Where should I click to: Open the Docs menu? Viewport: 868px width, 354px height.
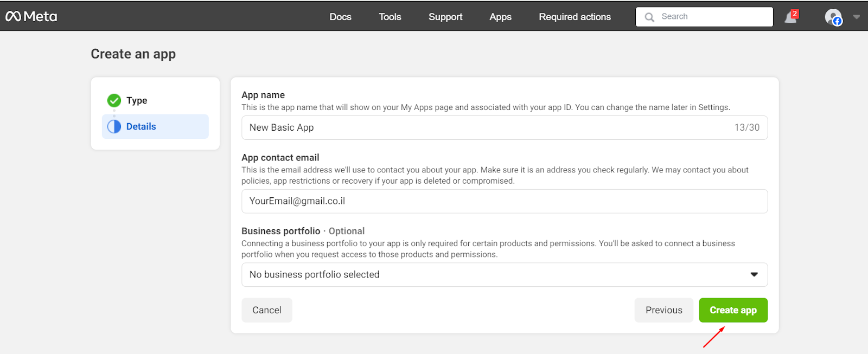tap(340, 17)
